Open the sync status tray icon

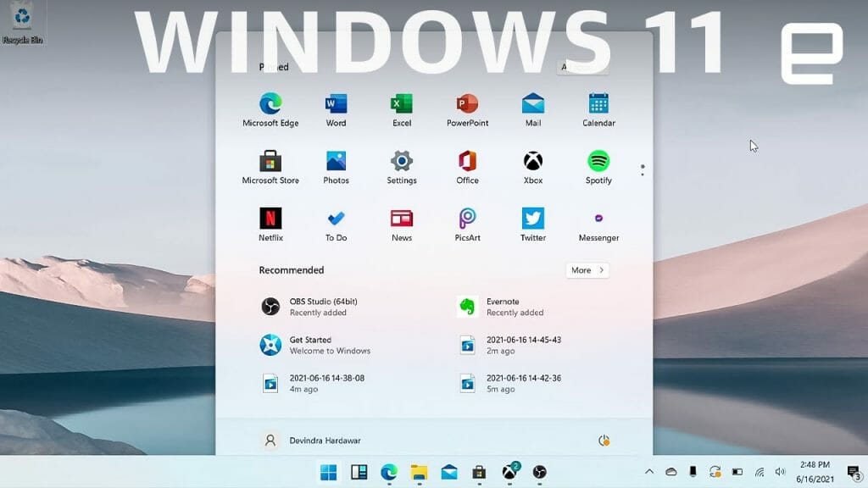point(715,472)
